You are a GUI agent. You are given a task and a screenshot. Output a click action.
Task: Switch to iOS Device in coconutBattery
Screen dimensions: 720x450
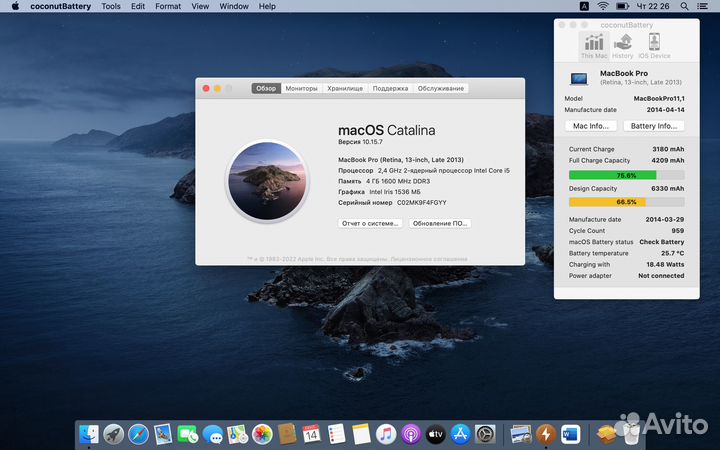click(x=654, y=46)
